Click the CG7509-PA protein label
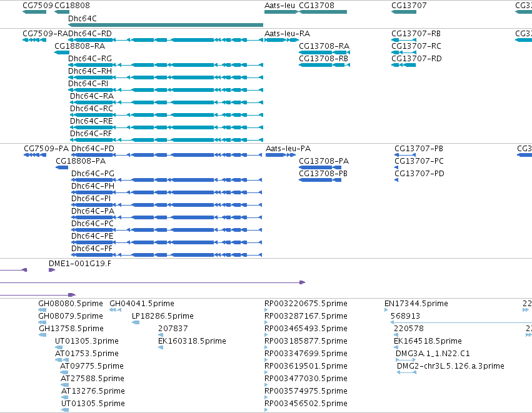The height and width of the screenshot is (413, 532). (46, 149)
